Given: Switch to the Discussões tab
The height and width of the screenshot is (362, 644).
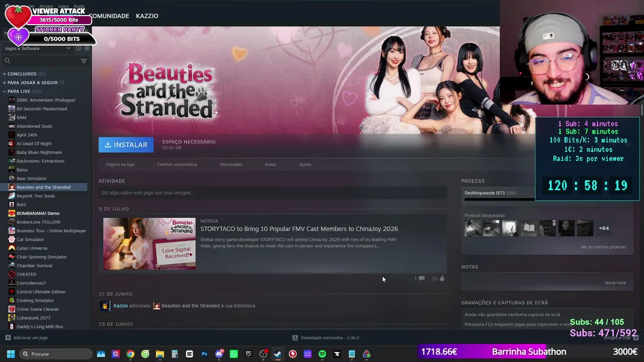Looking at the screenshot, I should (231, 164).
